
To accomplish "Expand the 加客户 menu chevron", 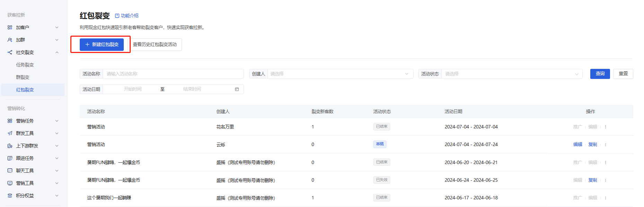I will point(57,27).
